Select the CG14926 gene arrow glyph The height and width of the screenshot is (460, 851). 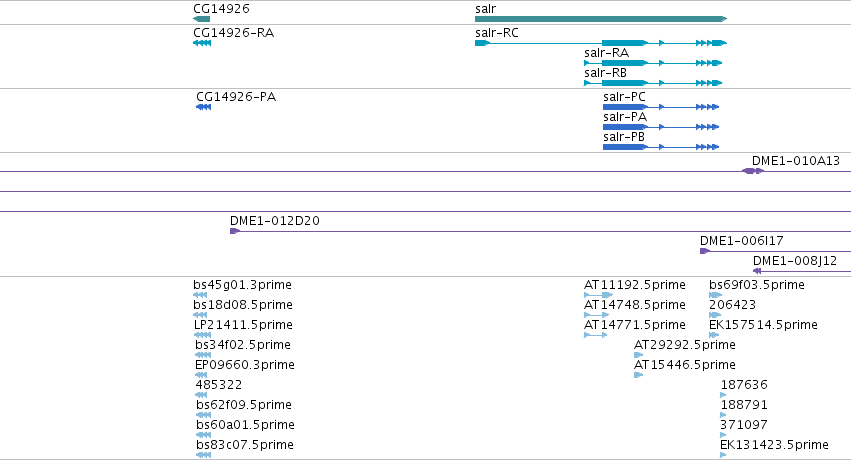201,19
